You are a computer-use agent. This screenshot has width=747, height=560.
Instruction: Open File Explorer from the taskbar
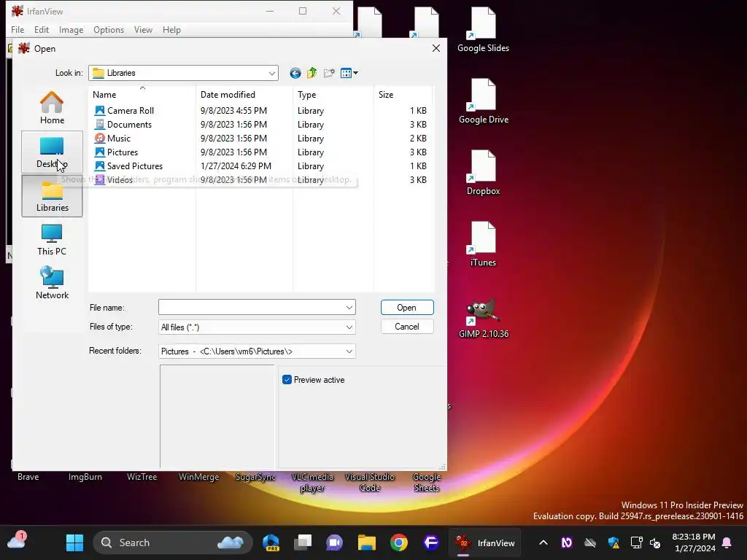pos(367,542)
